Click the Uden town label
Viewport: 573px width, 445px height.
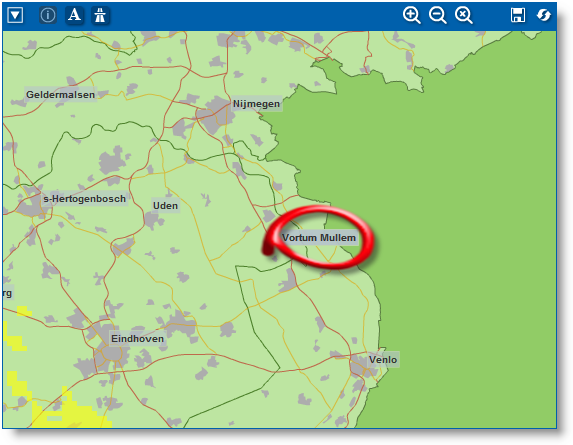[165, 206]
